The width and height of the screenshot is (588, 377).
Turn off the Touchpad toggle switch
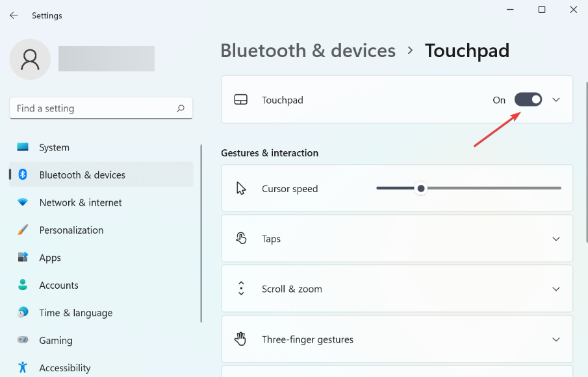[x=528, y=99]
